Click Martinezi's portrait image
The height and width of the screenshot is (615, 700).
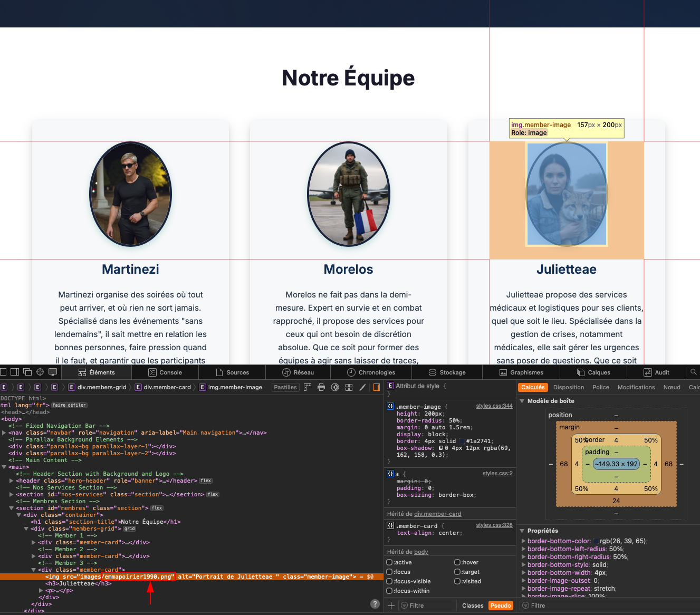coord(130,194)
